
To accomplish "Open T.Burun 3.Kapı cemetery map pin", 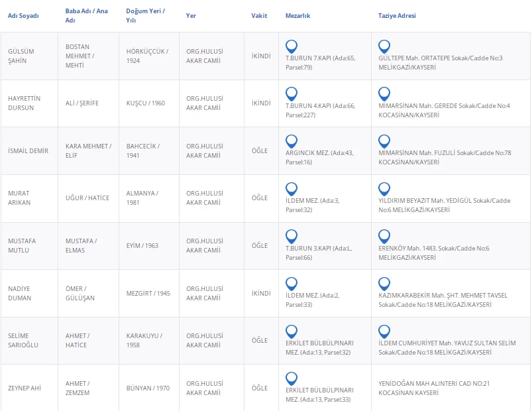I will click(x=291, y=236).
